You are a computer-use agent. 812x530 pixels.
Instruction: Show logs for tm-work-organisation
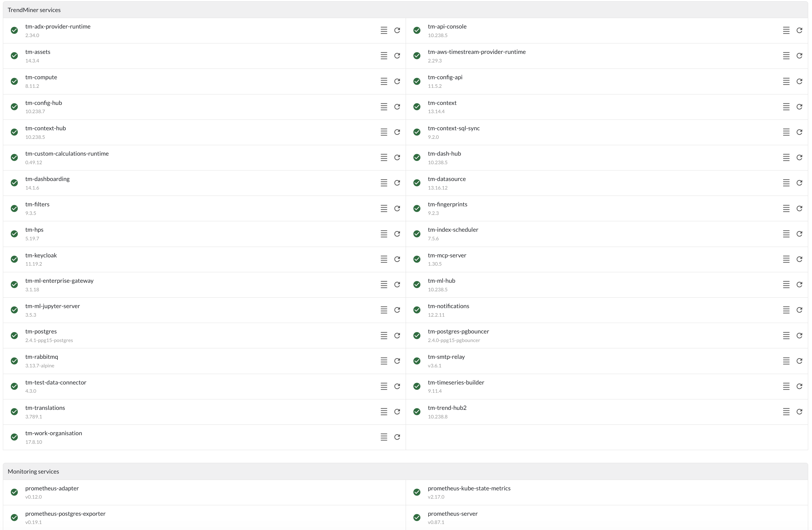point(384,437)
